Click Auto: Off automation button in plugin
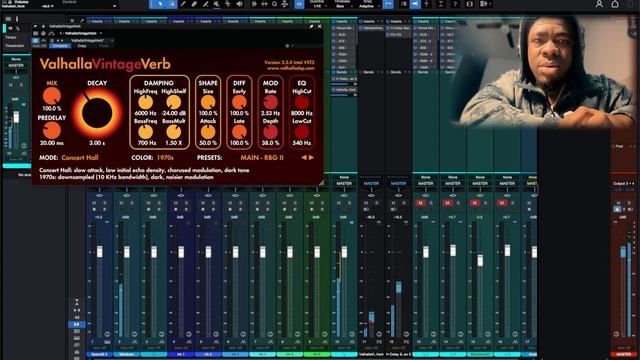 coord(40,46)
